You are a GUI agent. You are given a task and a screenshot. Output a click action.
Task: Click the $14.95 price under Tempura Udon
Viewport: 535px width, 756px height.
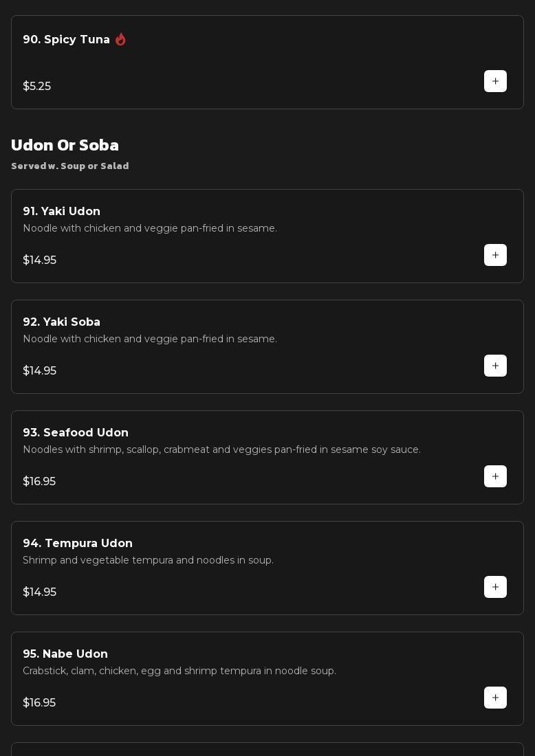[40, 592]
